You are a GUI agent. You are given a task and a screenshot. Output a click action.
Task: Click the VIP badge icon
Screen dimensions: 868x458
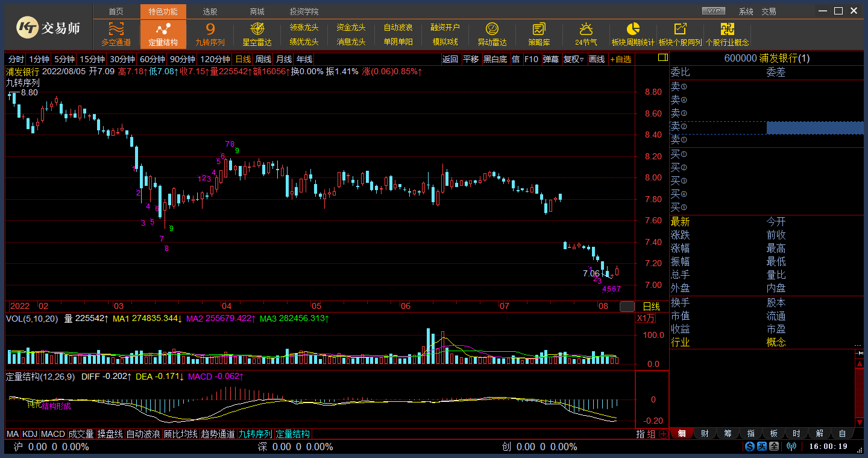click(x=714, y=11)
